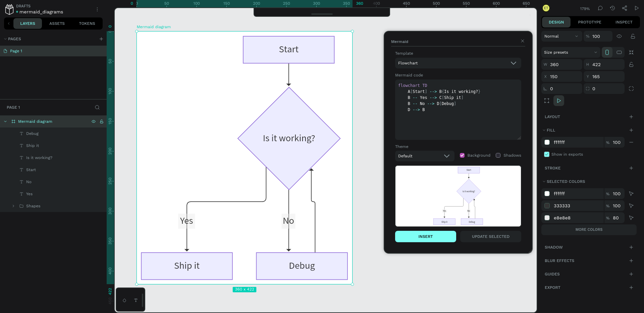The width and height of the screenshot is (644, 313).
Task: Toggle clip content icon
Action: click(547, 101)
